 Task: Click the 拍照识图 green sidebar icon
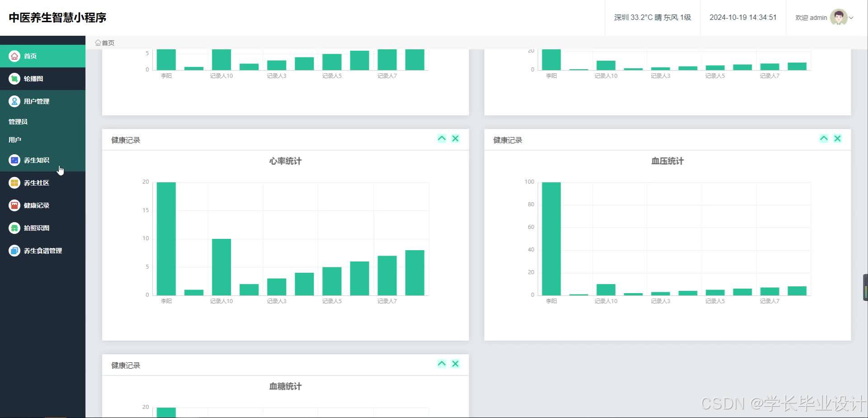click(x=14, y=228)
